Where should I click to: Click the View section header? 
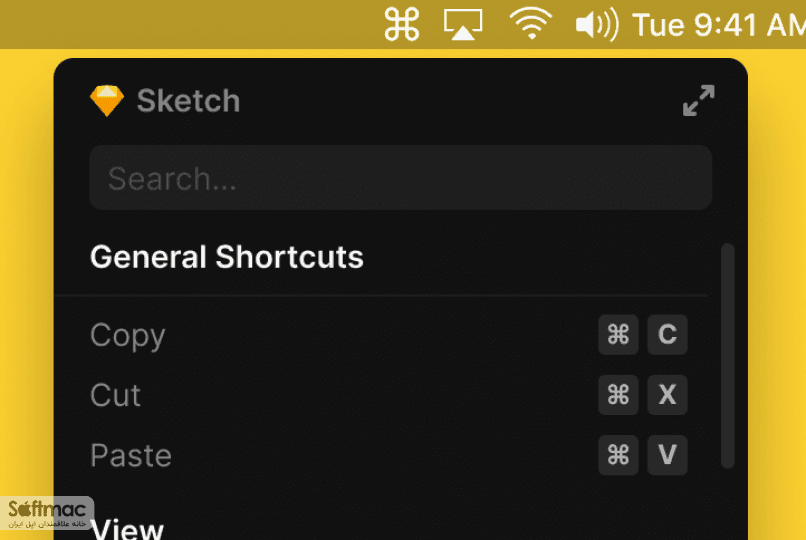pos(127,528)
